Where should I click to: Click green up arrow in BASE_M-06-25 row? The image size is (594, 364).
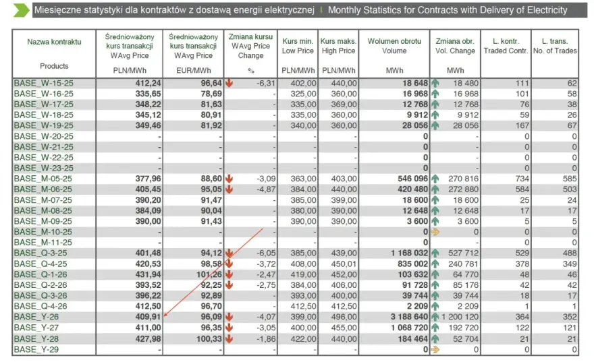(435, 189)
